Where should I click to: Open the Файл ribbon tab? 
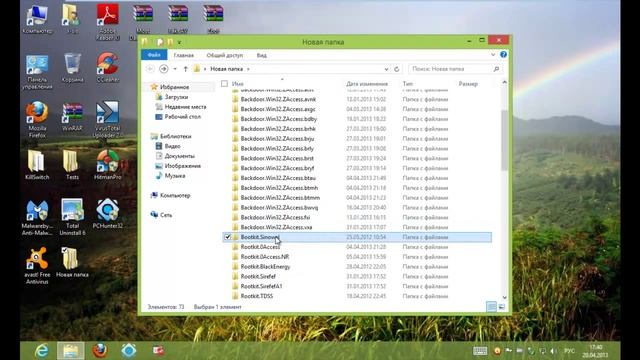pyautogui.click(x=154, y=55)
